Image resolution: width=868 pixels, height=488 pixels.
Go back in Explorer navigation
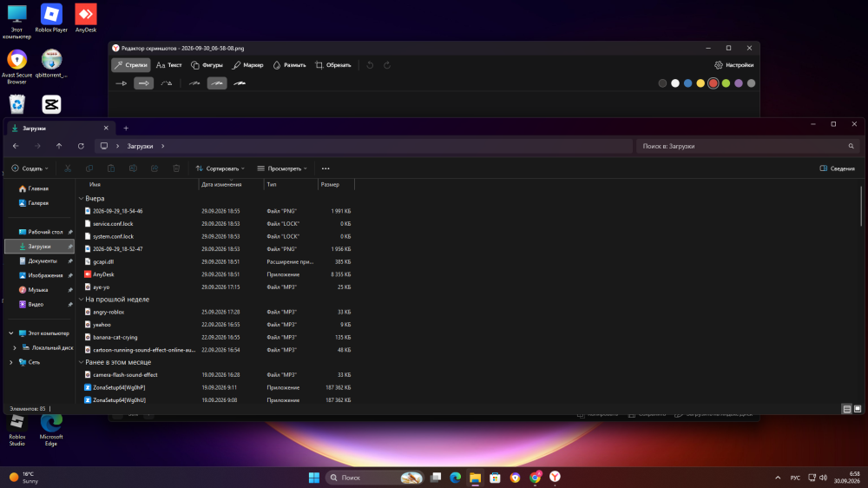(16, 146)
